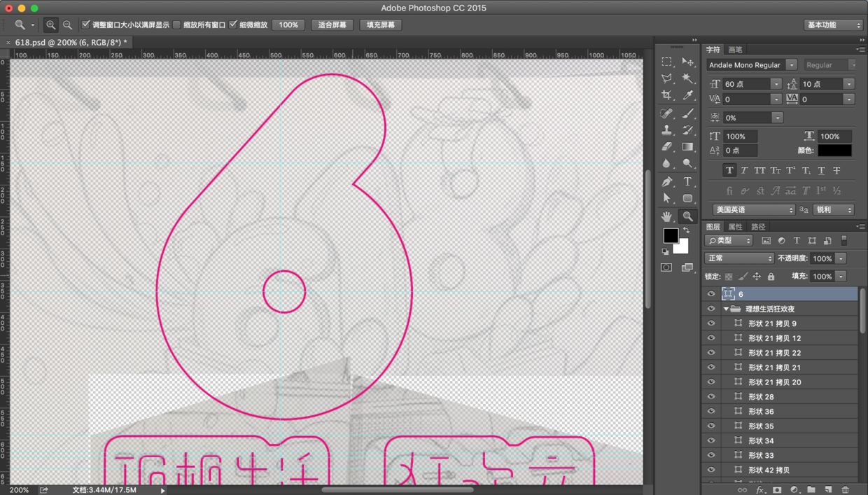Image resolution: width=868 pixels, height=495 pixels.
Task: Select the Dodge tool
Action: (687, 164)
